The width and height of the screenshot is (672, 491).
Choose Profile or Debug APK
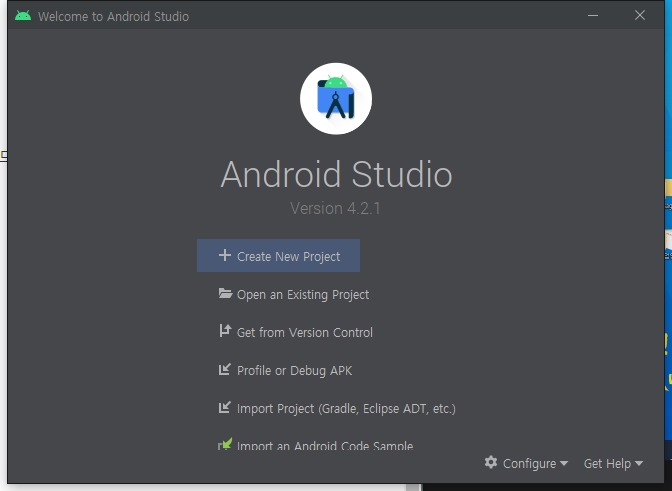point(285,370)
